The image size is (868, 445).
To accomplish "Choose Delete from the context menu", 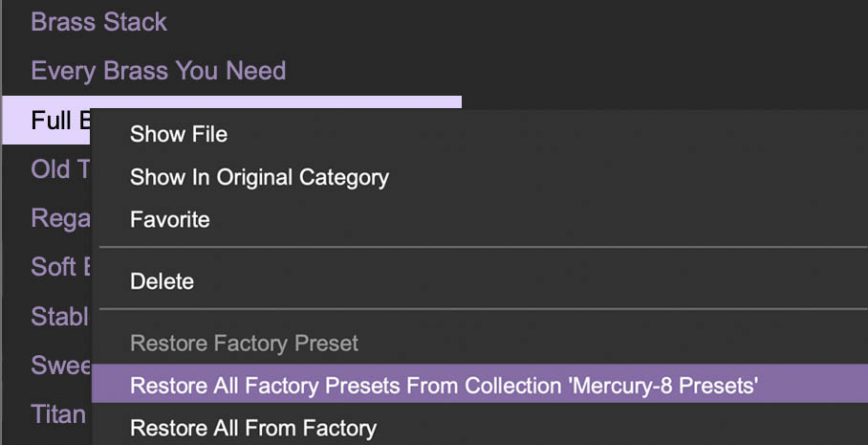I will [162, 281].
